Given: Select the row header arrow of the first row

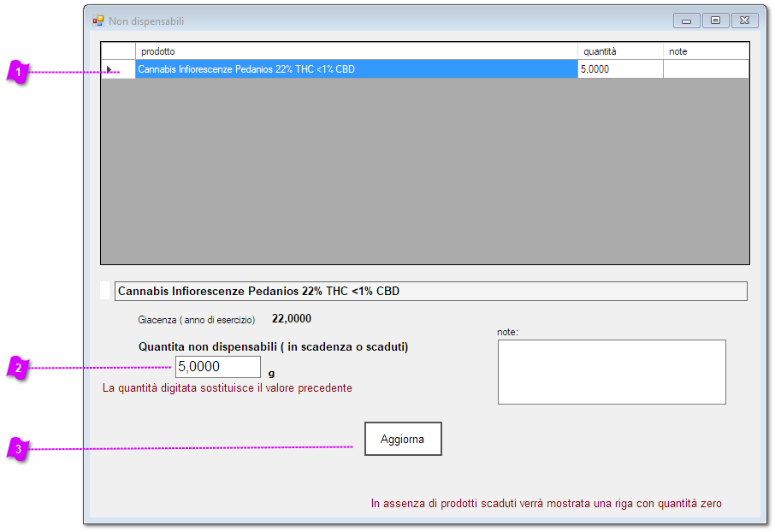Looking at the screenshot, I should coord(118,69).
